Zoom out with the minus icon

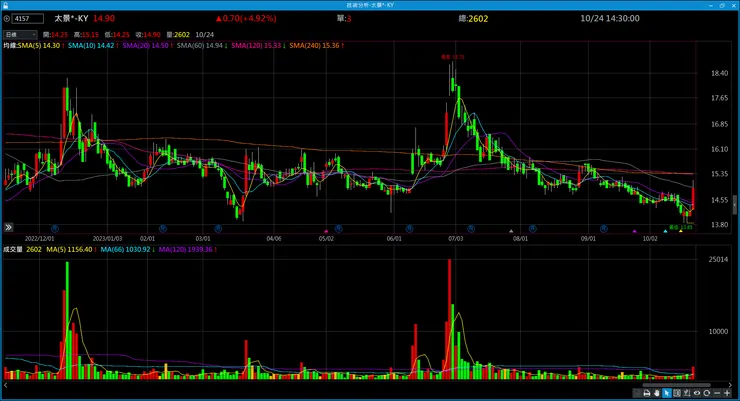tap(717, 393)
